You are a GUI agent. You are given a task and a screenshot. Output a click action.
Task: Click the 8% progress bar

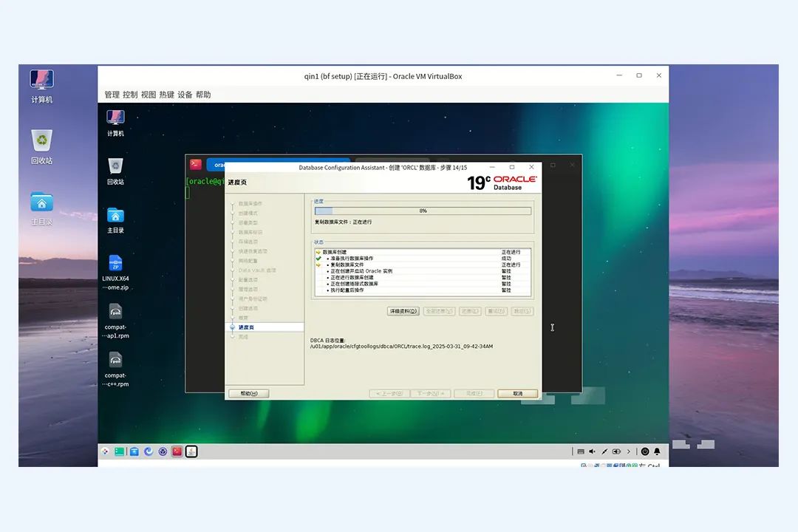tap(423, 211)
